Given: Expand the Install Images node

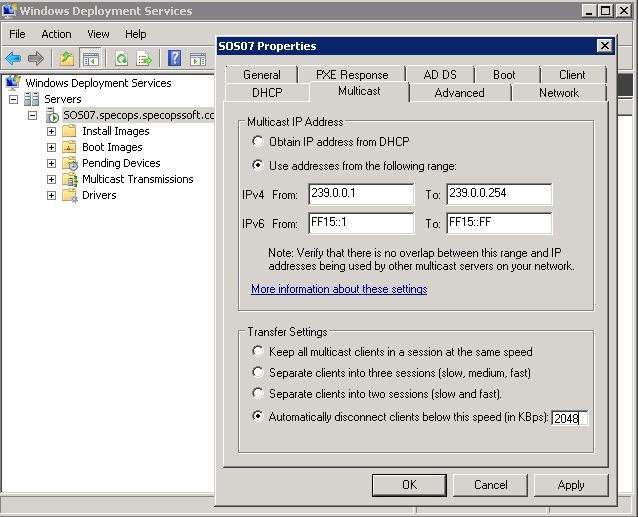Looking at the screenshot, I should click(51, 131).
